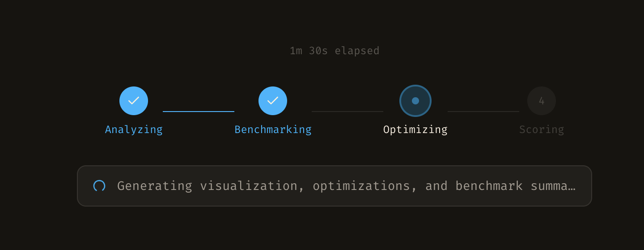Open the Benchmarking step label
The width and height of the screenshot is (644, 250).
(273, 129)
